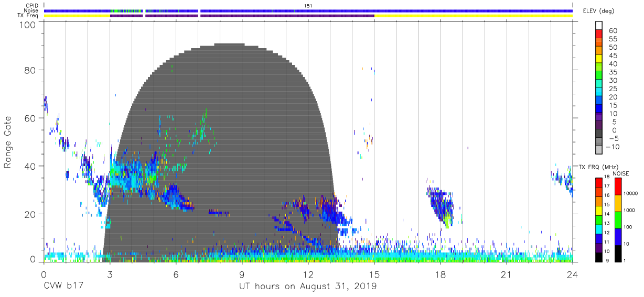Click the y-axis tick label '20'
Viewport: 644px width, 297px height.
point(30,214)
